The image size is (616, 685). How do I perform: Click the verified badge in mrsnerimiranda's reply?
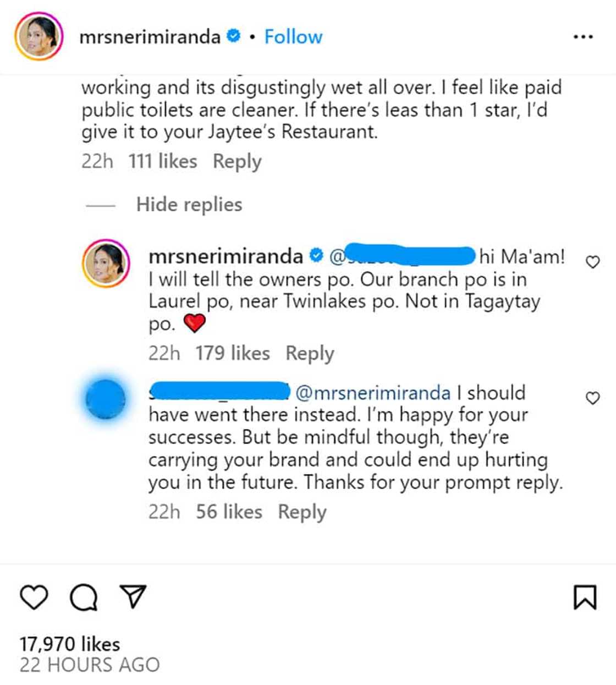coord(316,255)
